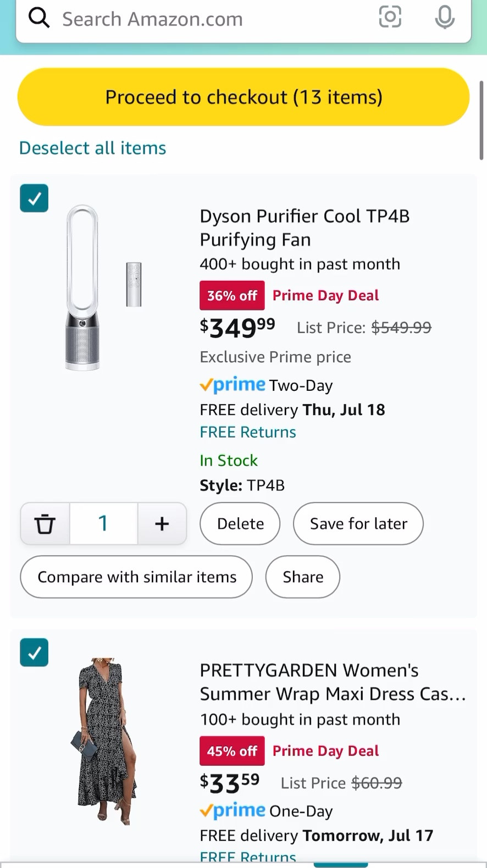Image resolution: width=487 pixels, height=868 pixels.
Task: Share the Dyson Purifier item
Action: coord(303,577)
